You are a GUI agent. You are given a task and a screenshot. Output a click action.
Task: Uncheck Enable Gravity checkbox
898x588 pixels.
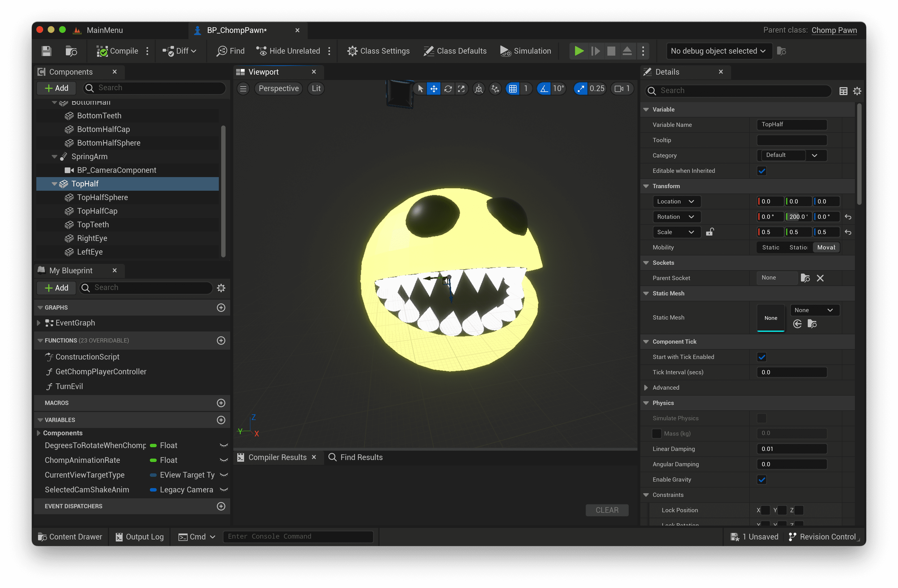click(x=761, y=480)
